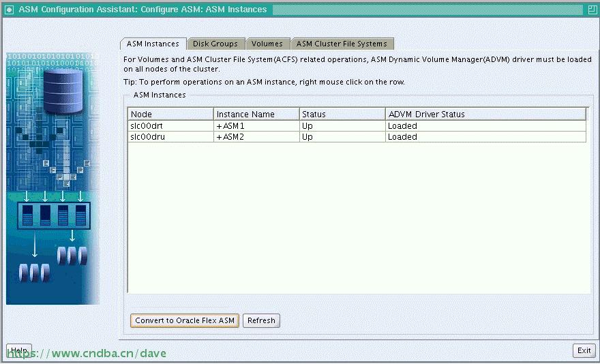Sort by the Instance Name column header

256,114
